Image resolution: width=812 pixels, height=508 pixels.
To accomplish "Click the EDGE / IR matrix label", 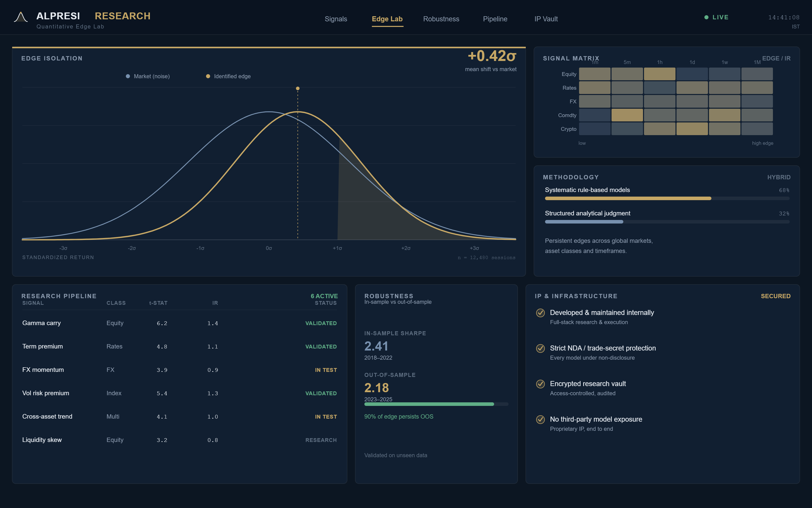I will (x=776, y=58).
